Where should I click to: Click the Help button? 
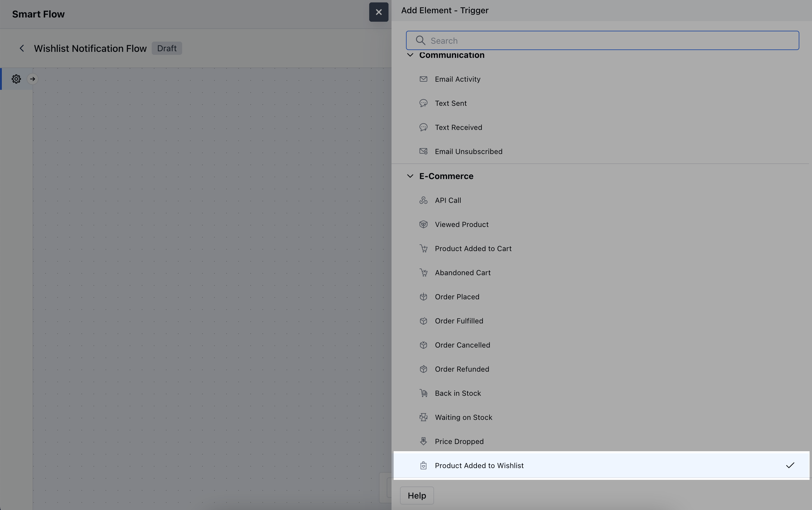point(417,496)
